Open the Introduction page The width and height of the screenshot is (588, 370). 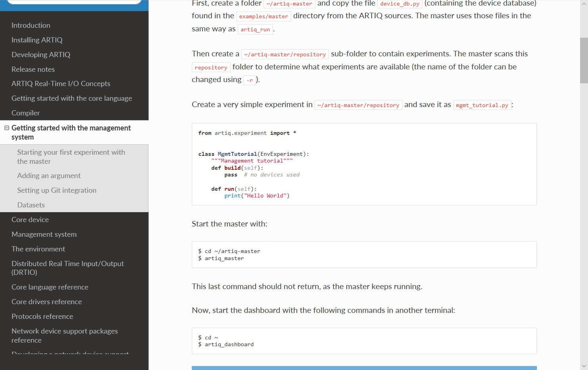coord(31,25)
